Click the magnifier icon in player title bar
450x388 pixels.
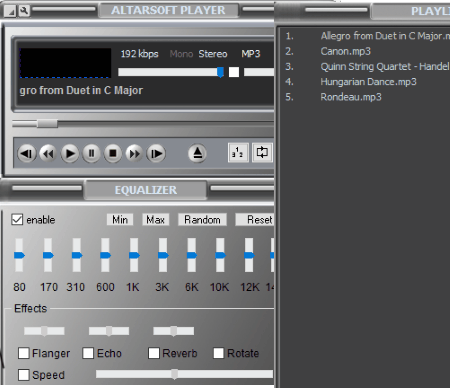pyautogui.click(x=24, y=11)
